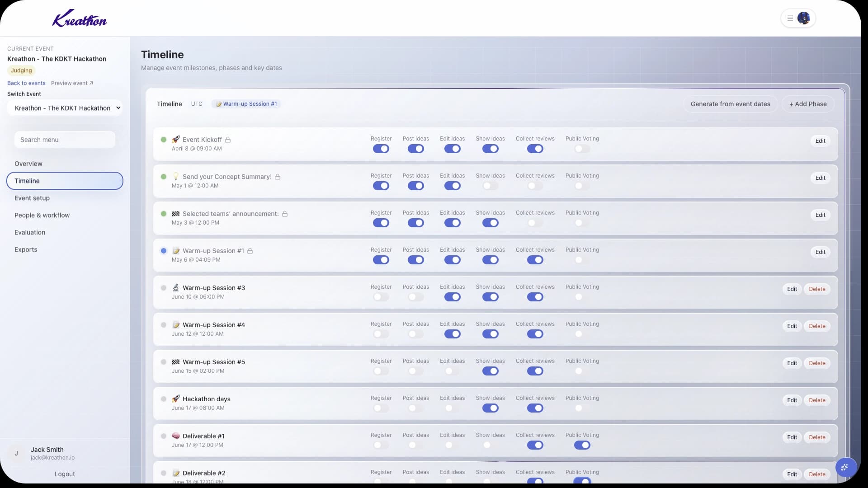The image size is (868, 488).
Task: Delete the Hackathon days phase
Action: 816,400
